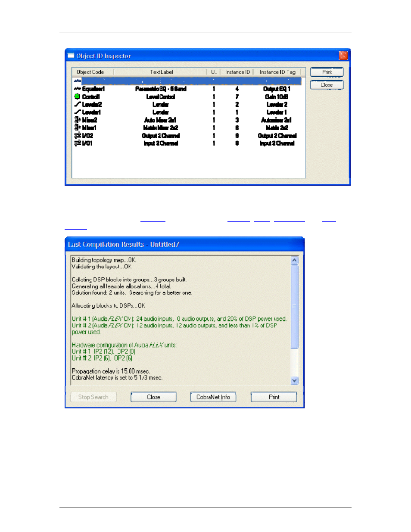Click the Auto Mixer 2x1 text label

(x=160, y=120)
